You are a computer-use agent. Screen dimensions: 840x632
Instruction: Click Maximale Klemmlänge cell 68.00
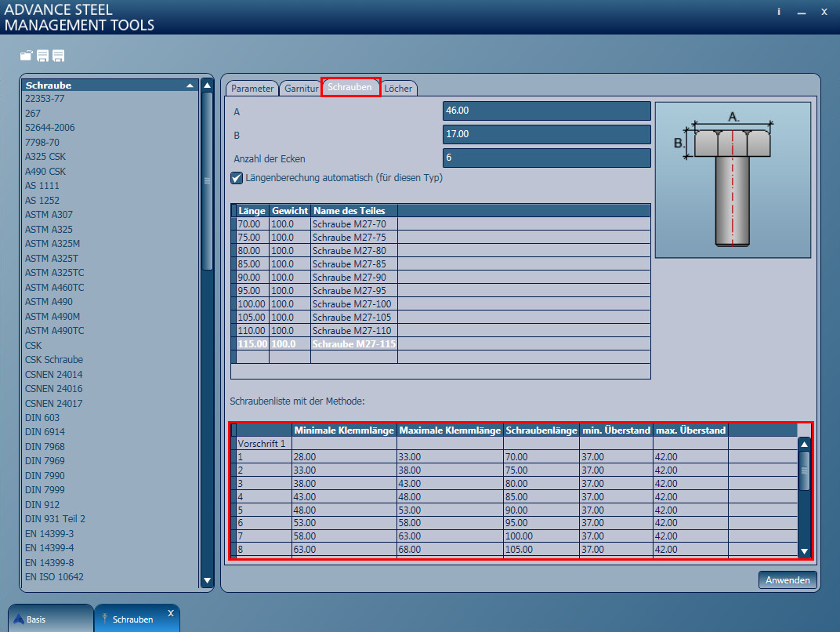pyautogui.click(x=450, y=550)
